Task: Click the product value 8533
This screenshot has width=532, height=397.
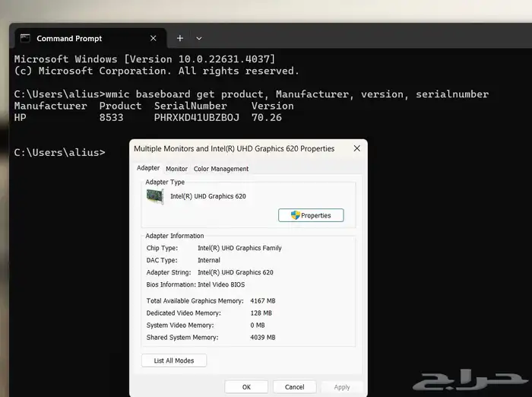Action: coord(111,118)
